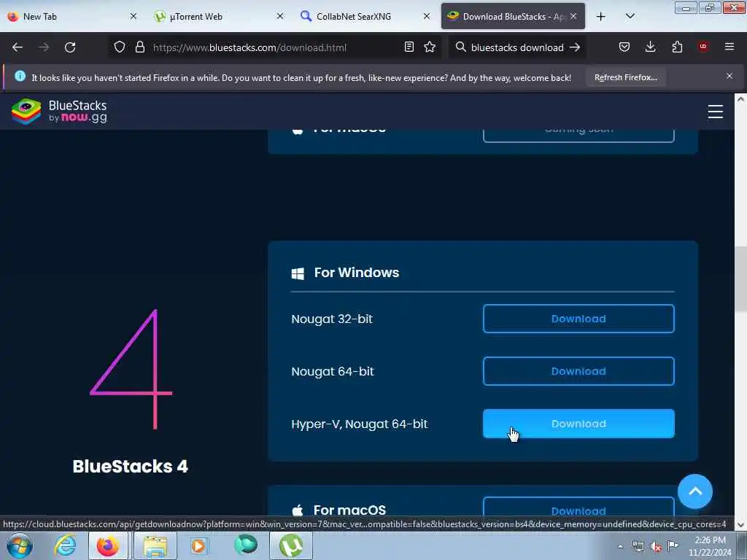Screen dimensions: 747x560
Task: Toggle reader view icon in address bar
Action: pyautogui.click(x=409, y=47)
